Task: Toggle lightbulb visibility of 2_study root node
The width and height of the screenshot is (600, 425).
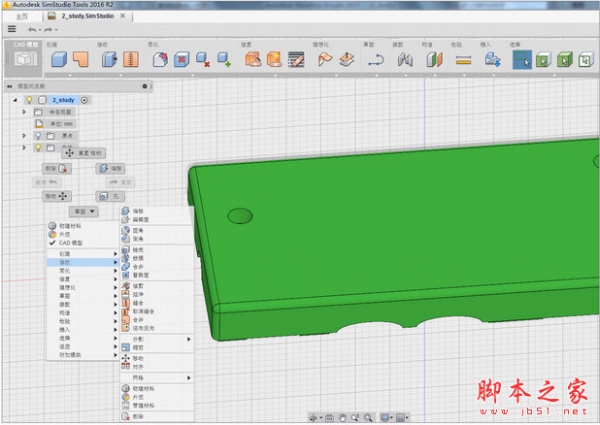Action: coord(28,100)
